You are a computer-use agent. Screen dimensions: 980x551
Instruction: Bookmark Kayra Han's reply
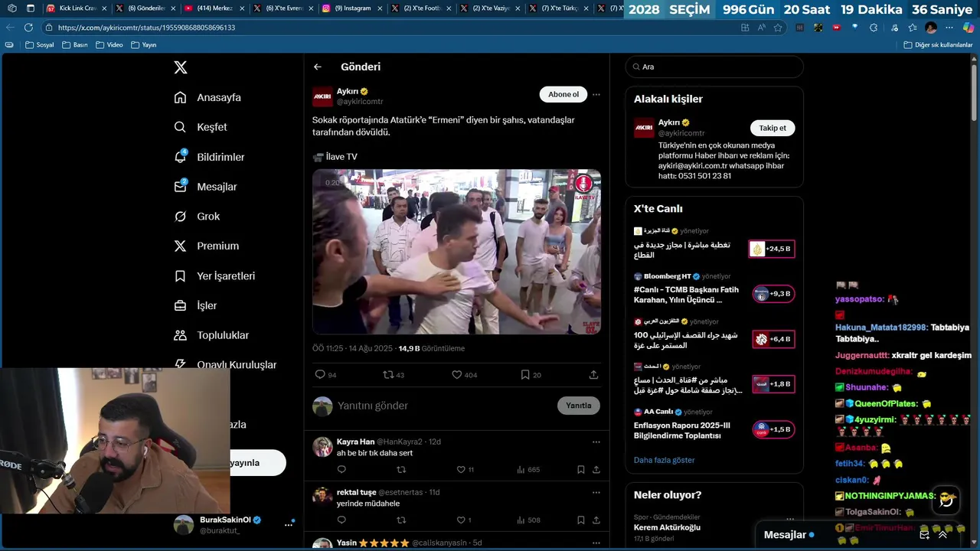coord(580,469)
